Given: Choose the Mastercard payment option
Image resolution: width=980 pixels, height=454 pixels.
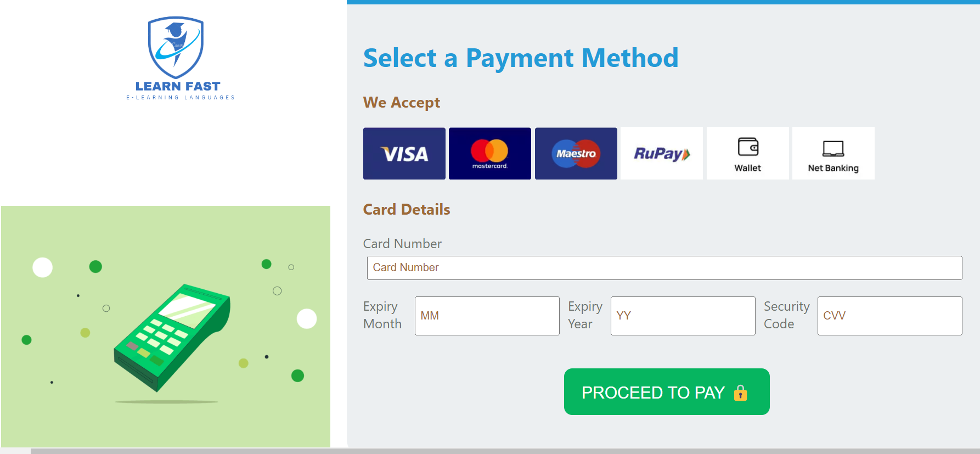Looking at the screenshot, I should coord(489,154).
